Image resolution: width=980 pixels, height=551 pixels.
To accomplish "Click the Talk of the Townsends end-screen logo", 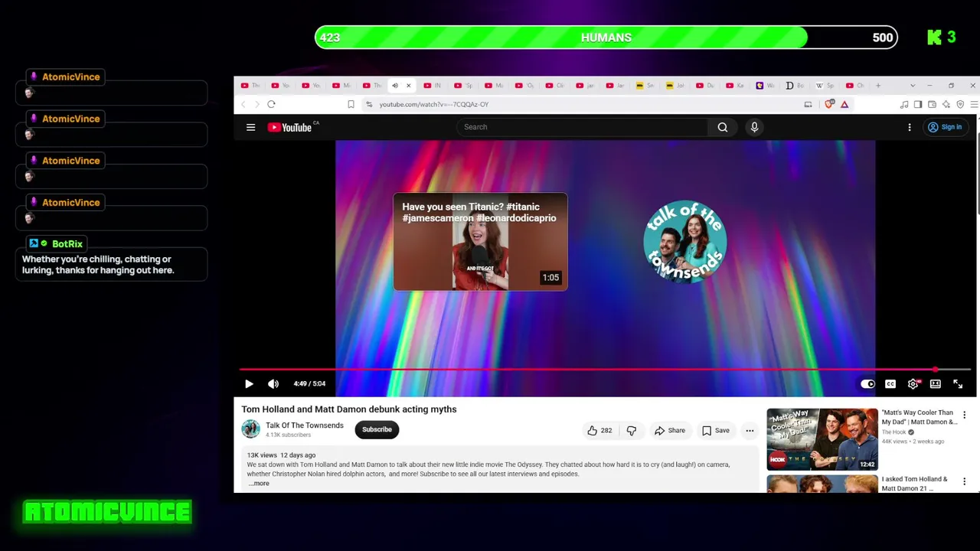I will point(685,242).
